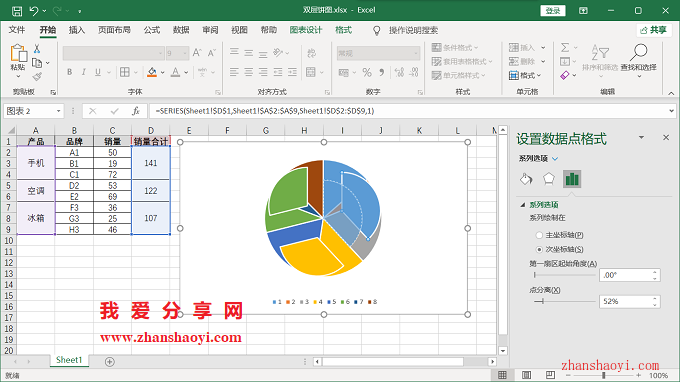
Task: Open the Effects pentagon tab
Action: pyautogui.click(x=549, y=179)
